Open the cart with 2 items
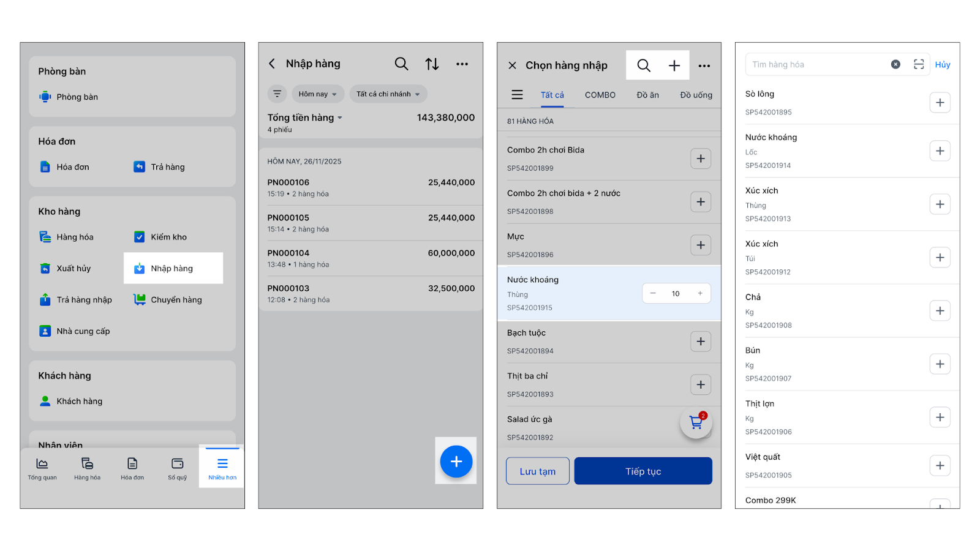This screenshot has height=551, width=980. [696, 422]
